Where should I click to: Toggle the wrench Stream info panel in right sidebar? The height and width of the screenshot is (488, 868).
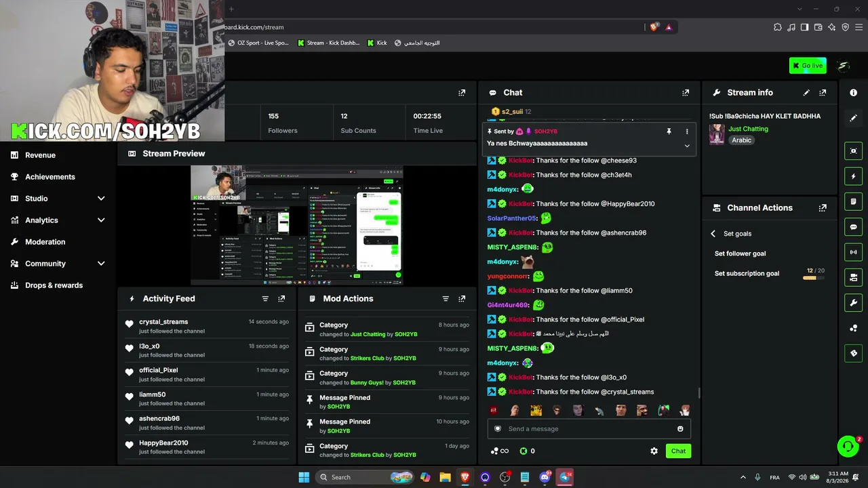tap(853, 302)
